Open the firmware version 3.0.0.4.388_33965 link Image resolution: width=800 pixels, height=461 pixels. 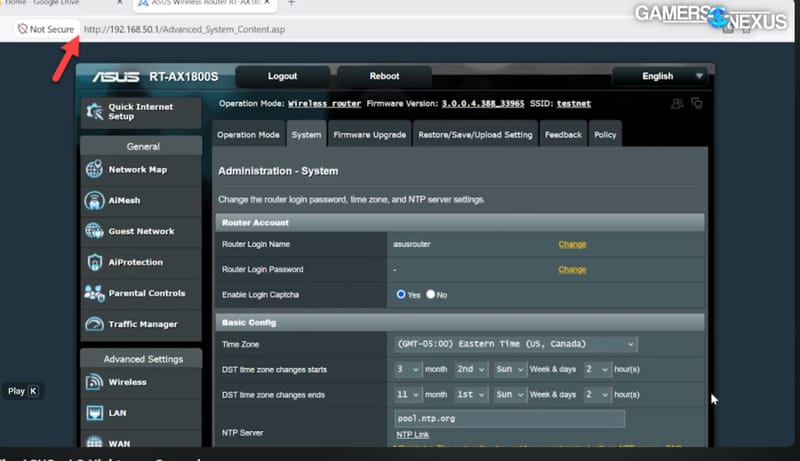tap(483, 104)
